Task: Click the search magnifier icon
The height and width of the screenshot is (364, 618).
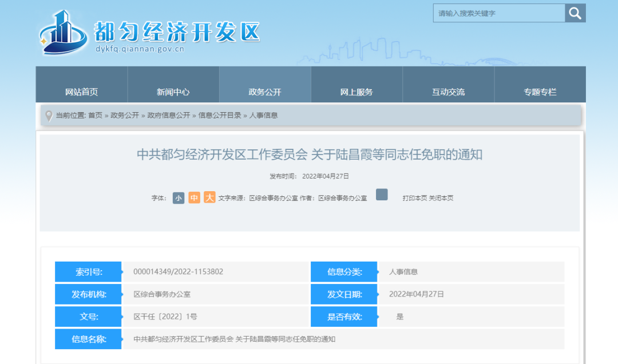Action: (x=575, y=13)
